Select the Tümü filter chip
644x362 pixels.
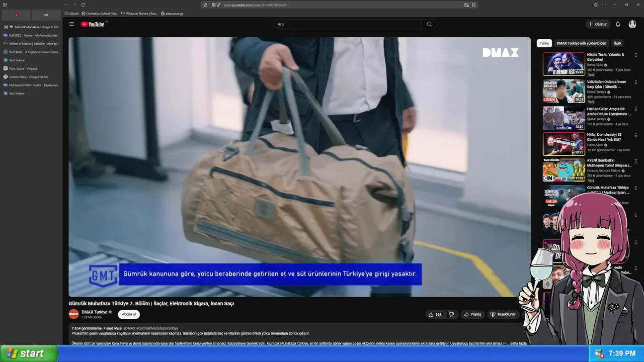pyautogui.click(x=544, y=43)
